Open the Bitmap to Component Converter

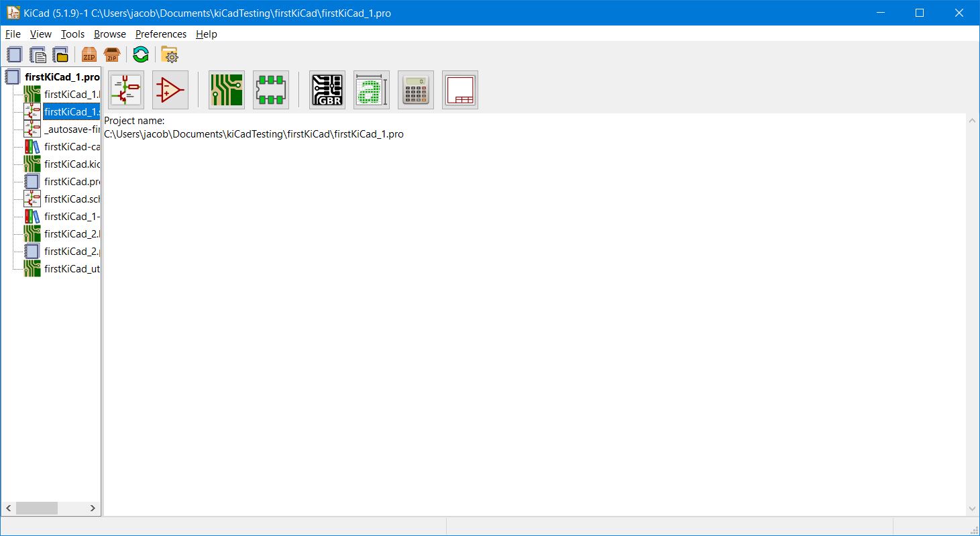pos(372,90)
